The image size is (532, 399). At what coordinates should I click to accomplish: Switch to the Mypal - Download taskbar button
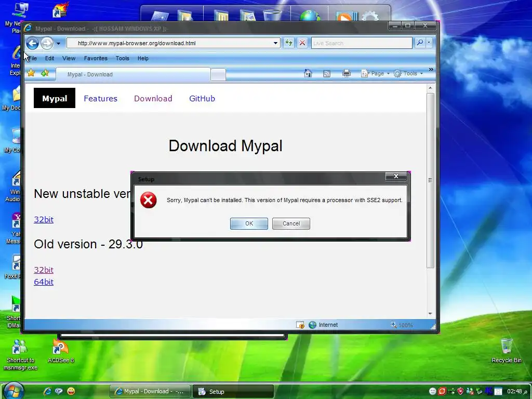(150, 392)
